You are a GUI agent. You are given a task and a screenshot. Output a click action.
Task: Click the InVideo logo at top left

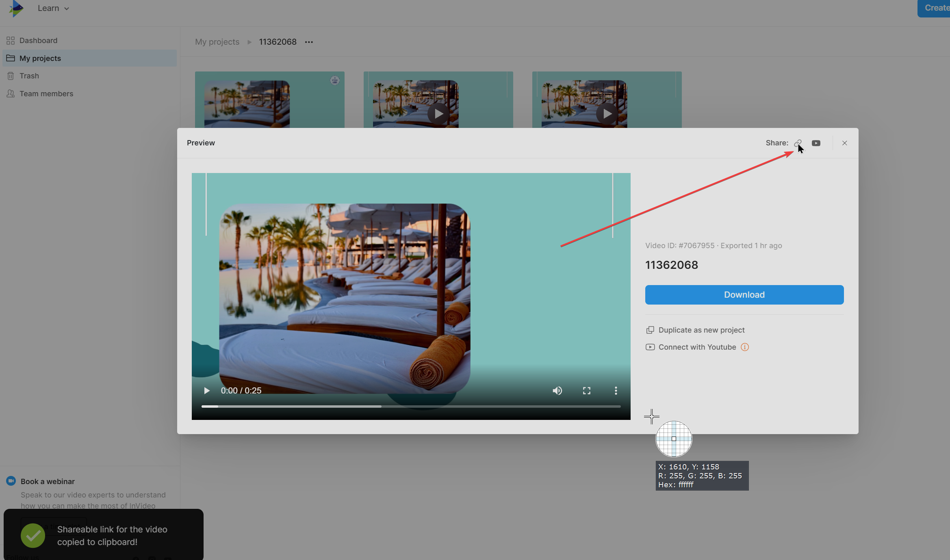point(16,8)
